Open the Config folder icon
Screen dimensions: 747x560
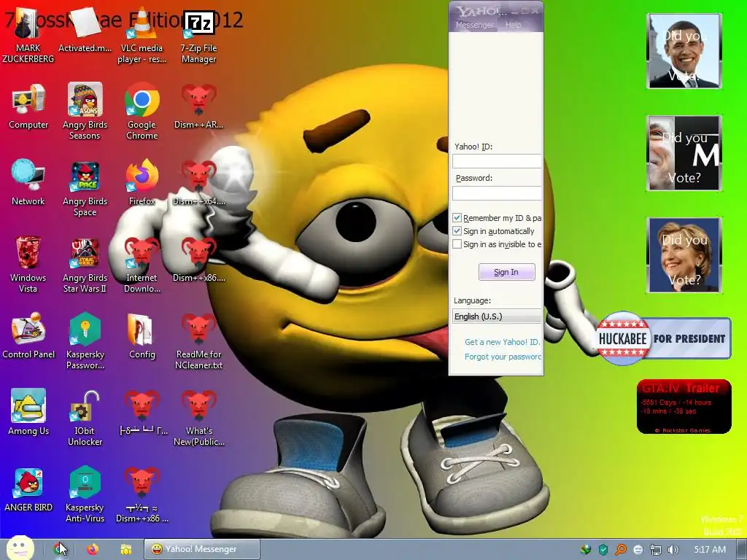[142, 335]
